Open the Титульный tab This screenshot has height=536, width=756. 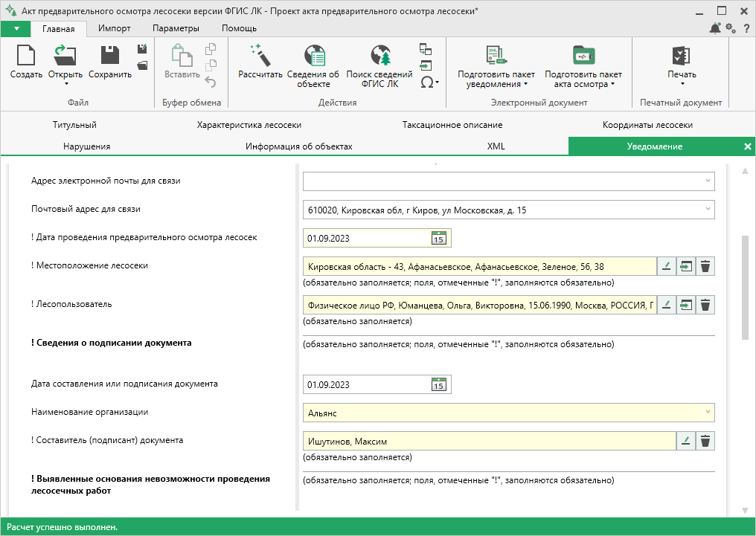(74, 125)
